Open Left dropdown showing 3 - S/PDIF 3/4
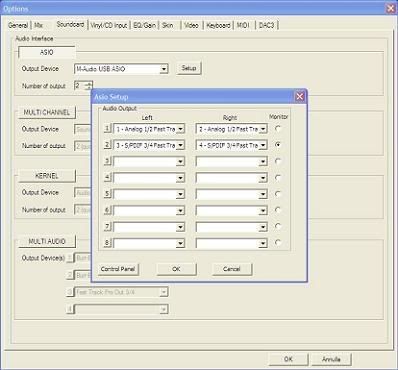This screenshot has height=370, width=398. pyautogui.click(x=149, y=145)
